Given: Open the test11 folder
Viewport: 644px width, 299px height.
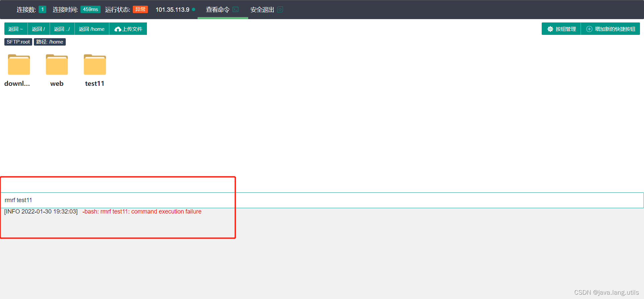Looking at the screenshot, I should [x=95, y=65].
